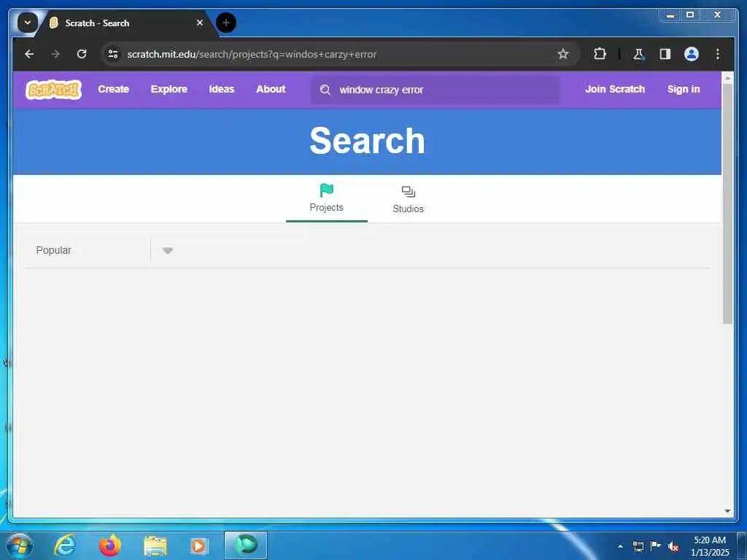747x560 pixels.
Task: Open the About page
Action: click(x=271, y=89)
